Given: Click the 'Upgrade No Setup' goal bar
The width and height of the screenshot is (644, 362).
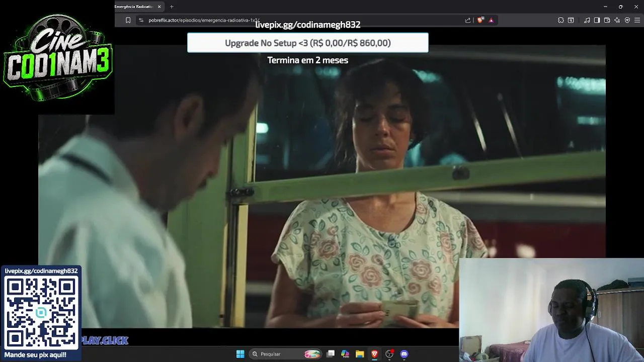Looking at the screenshot, I should click(308, 43).
